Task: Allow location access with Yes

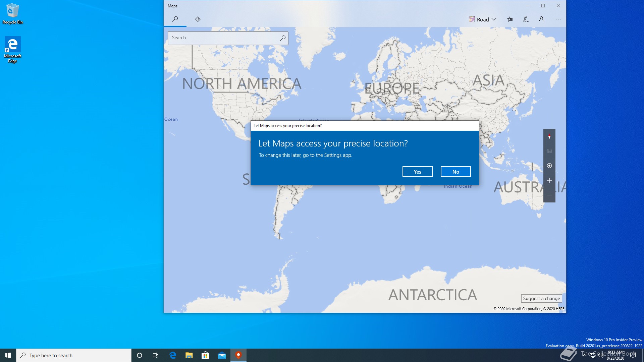Action: (417, 172)
